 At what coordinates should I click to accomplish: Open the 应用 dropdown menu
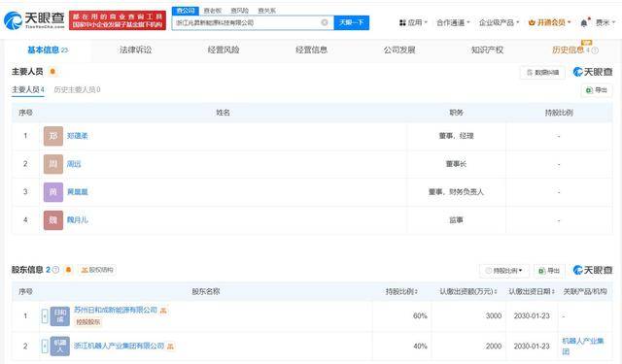pos(412,22)
